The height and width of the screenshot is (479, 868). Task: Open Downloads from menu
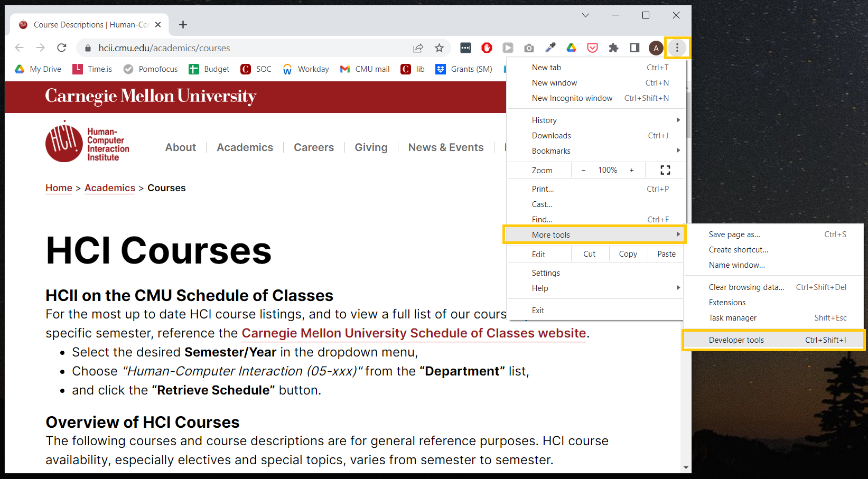click(596, 136)
